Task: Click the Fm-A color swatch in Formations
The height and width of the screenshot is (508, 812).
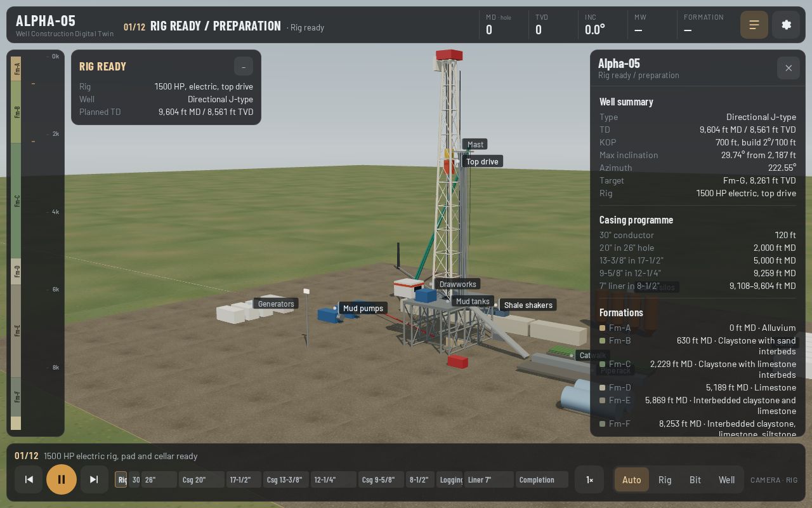Action: pos(602,328)
